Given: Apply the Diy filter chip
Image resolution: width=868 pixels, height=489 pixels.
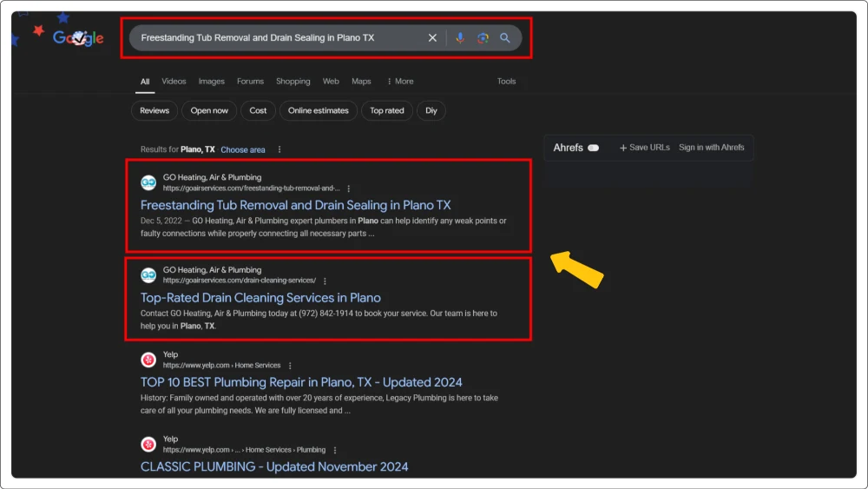Looking at the screenshot, I should pyautogui.click(x=431, y=111).
